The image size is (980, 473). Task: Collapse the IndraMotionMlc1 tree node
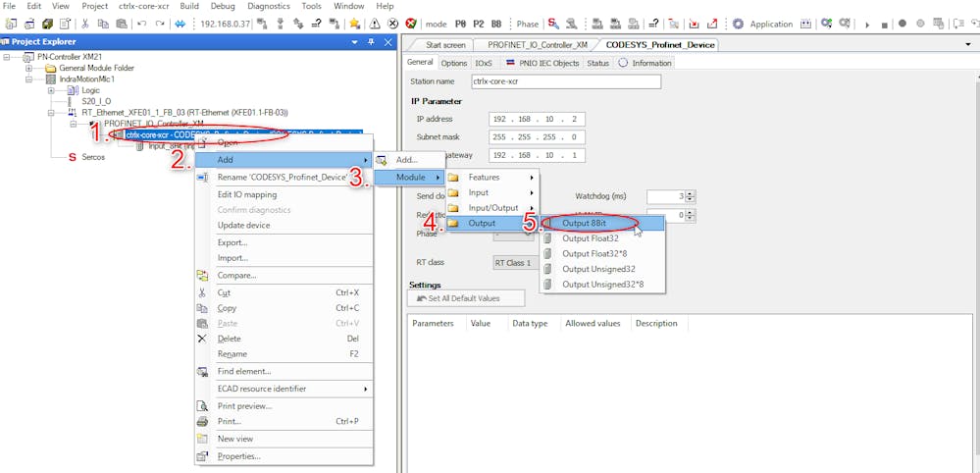(28, 79)
